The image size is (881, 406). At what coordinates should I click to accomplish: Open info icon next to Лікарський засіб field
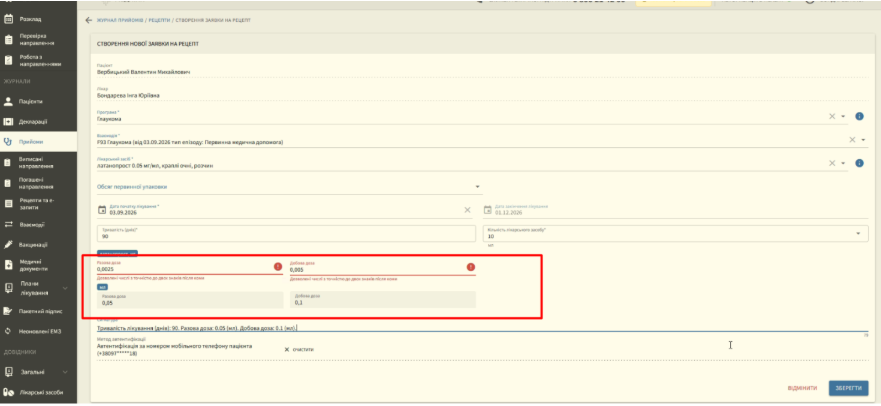[859, 163]
